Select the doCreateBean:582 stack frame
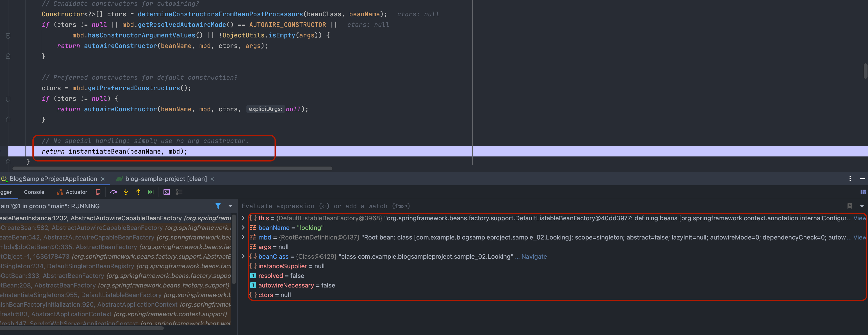 [115, 228]
